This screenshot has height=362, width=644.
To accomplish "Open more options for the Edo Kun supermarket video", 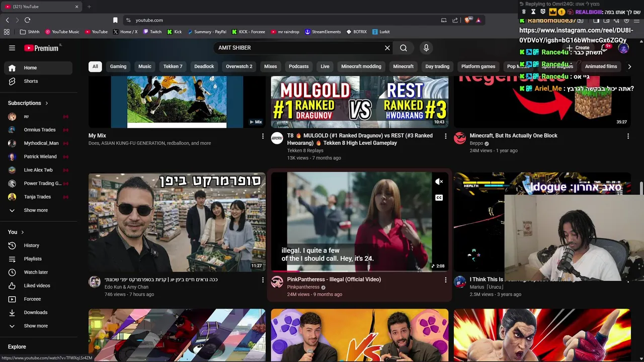I will point(263,280).
